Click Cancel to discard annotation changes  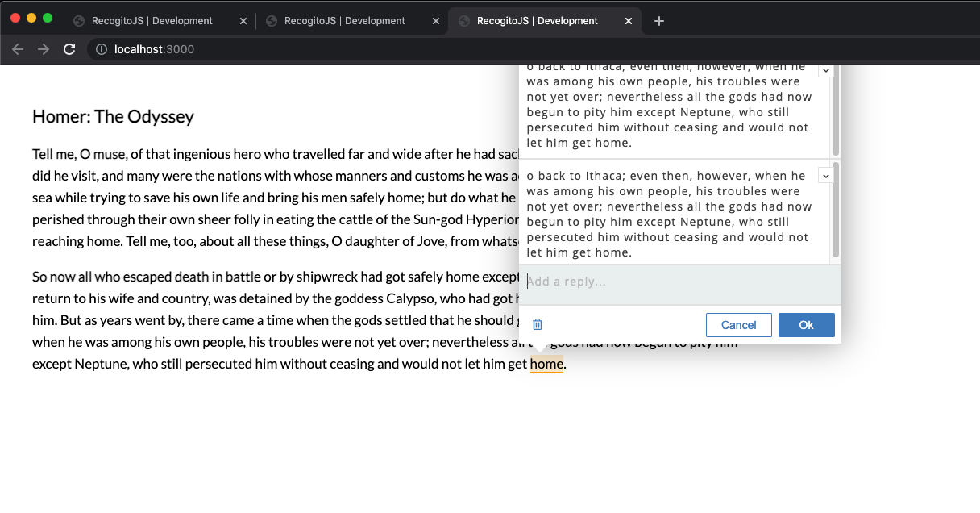click(x=738, y=324)
